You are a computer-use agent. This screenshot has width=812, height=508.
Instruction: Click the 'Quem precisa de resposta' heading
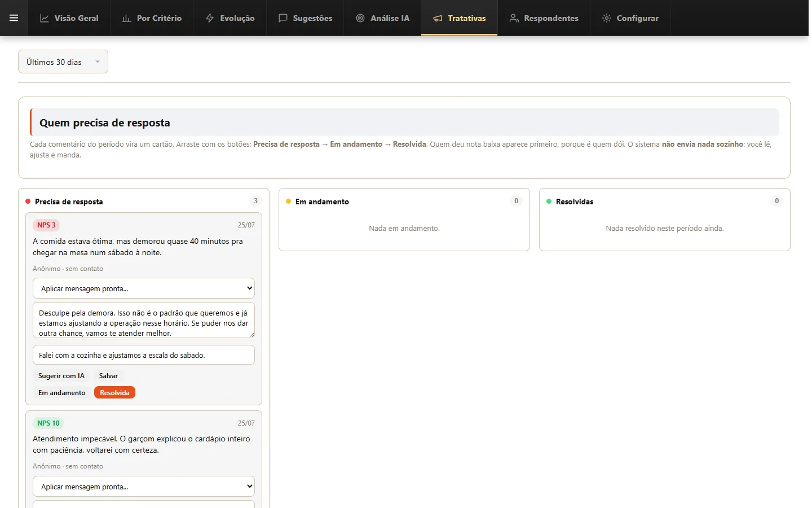105,123
